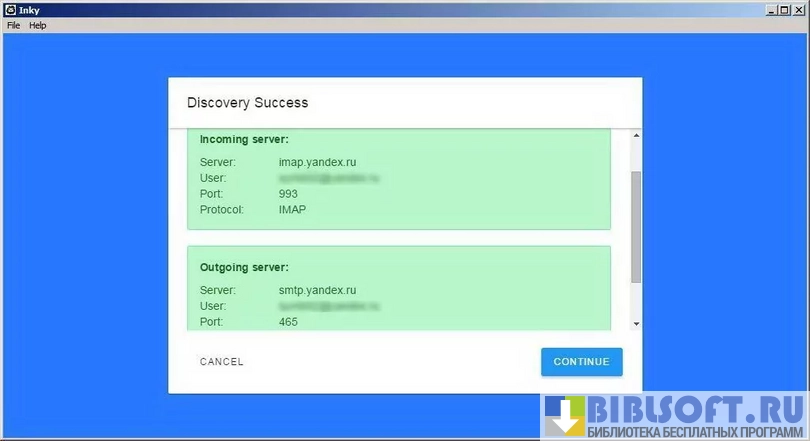Maximize the Inky window
This screenshot has width=810, height=441.
786,10
